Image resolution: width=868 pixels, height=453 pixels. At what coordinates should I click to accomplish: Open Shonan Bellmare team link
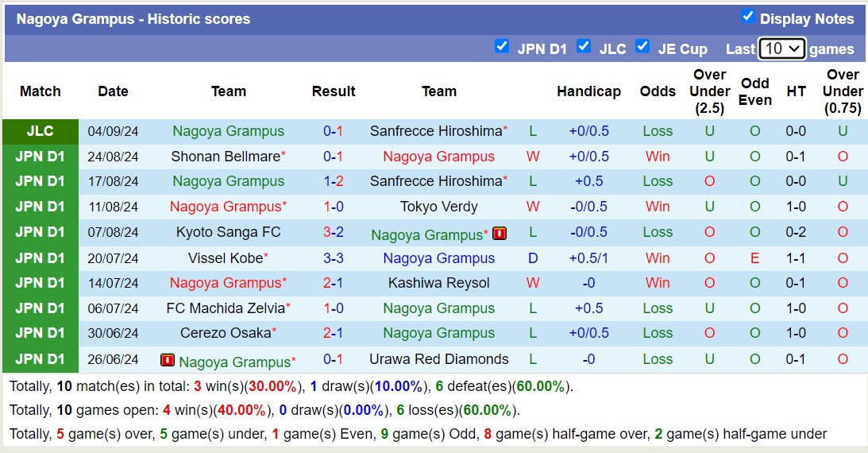[x=226, y=157]
